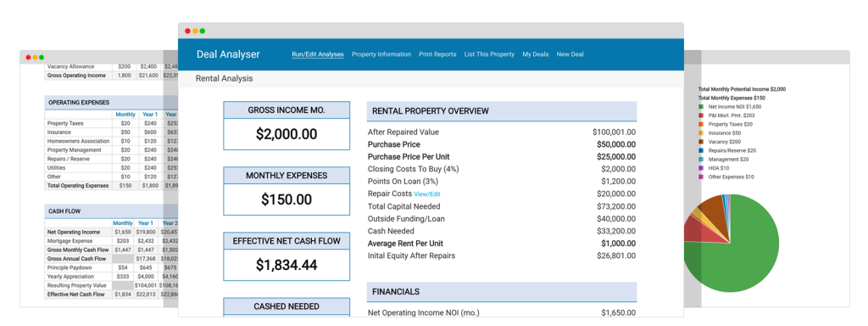The height and width of the screenshot is (326, 868).
Task: Click the yellow minimize dot of left window
Action: [35, 57]
